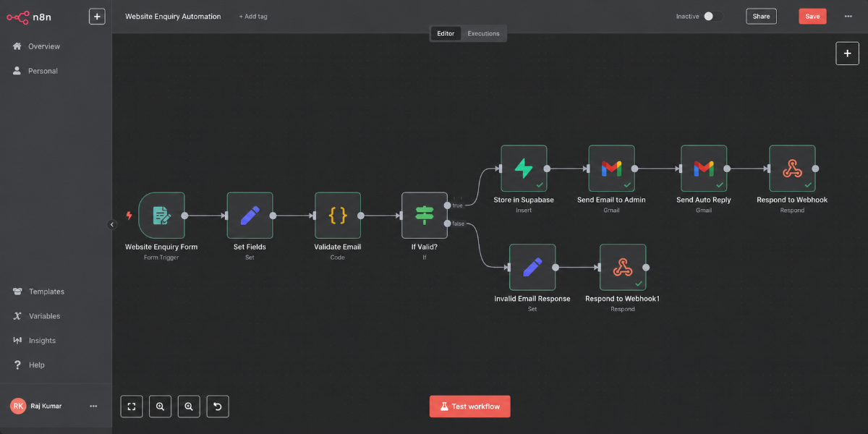868x434 pixels.
Task: Select the Respond to Webhook1 node
Action: 623,267
